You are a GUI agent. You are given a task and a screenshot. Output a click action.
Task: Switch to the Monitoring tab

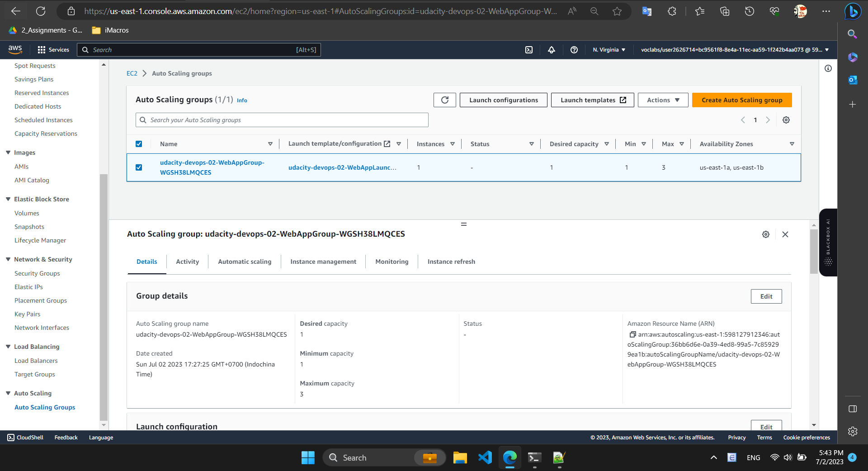pos(392,262)
